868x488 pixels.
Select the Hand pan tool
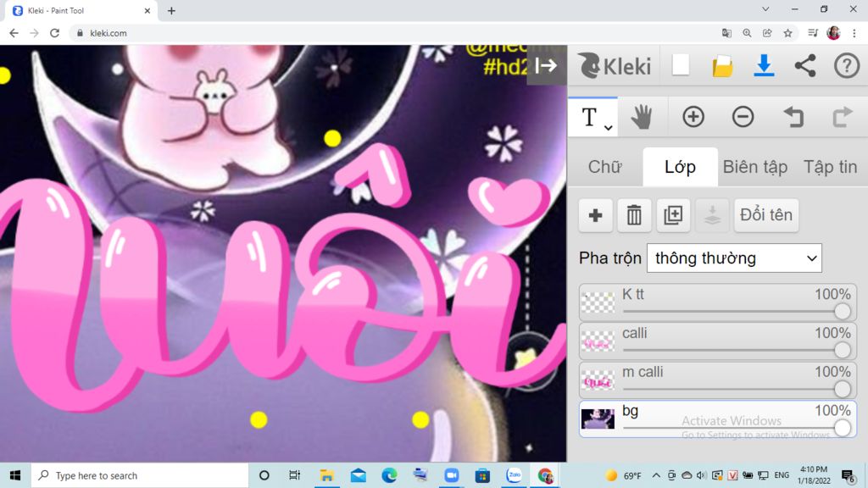point(643,117)
